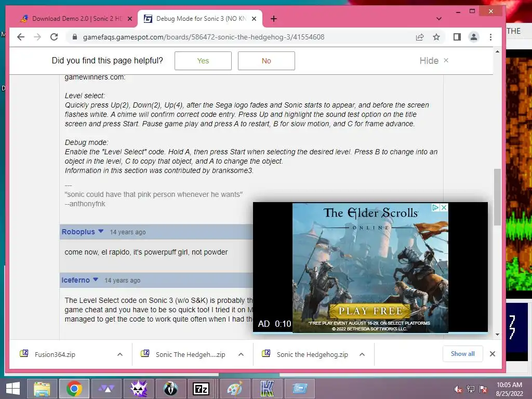Open the Chrome profile menu
This screenshot has height=399, width=532.
pyautogui.click(x=474, y=37)
